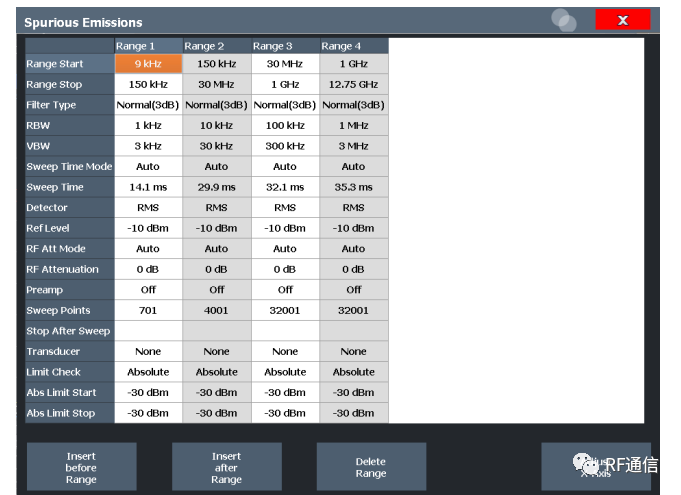Open Filter Type dropdown for Range 4
Image resolution: width=681 pixels, height=495 pixels.
coord(354,105)
